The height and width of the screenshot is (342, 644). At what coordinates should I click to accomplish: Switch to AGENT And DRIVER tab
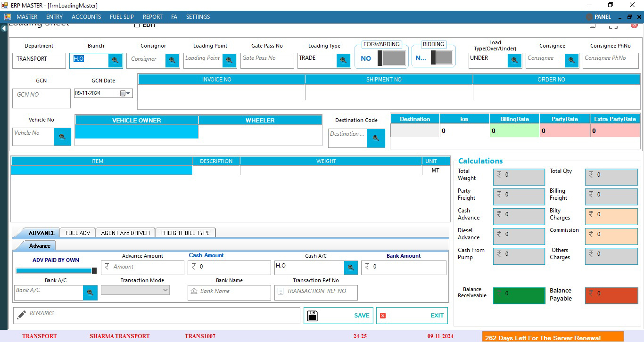pos(125,233)
